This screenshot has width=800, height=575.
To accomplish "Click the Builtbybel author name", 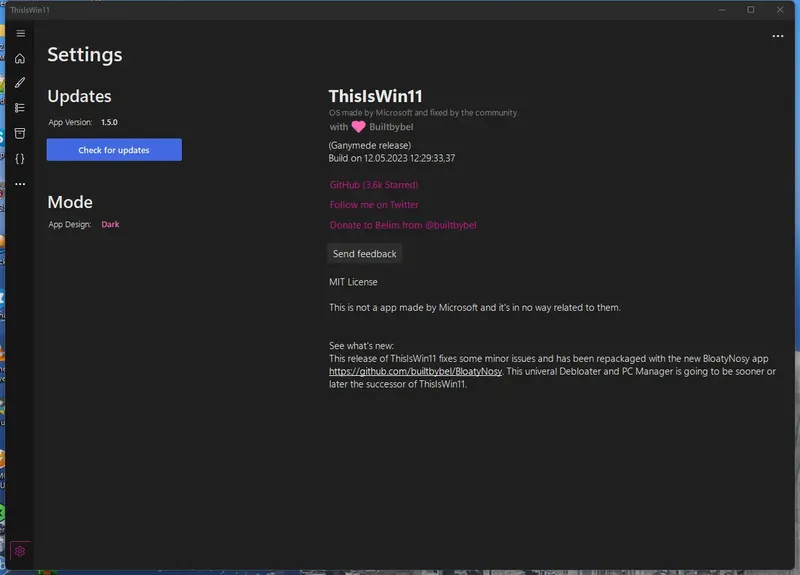I will pyautogui.click(x=391, y=127).
